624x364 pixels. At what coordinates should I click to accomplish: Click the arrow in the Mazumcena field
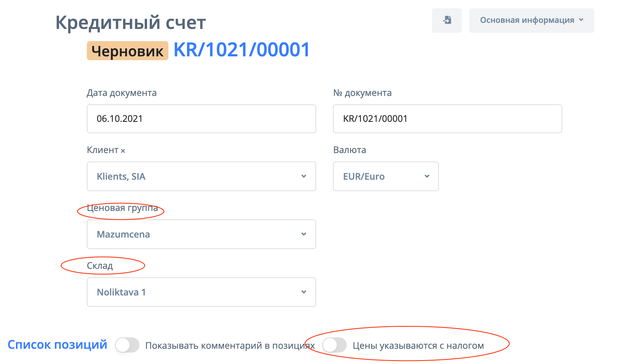pos(304,234)
